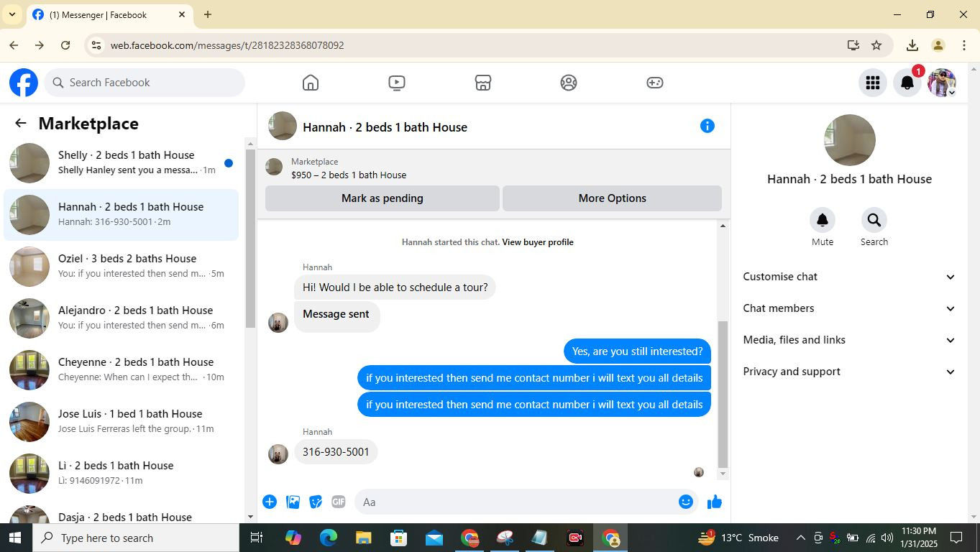This screenshot has width=980, height=552.
Task: Open the emoji picker icon
Action: pos(686,502)
